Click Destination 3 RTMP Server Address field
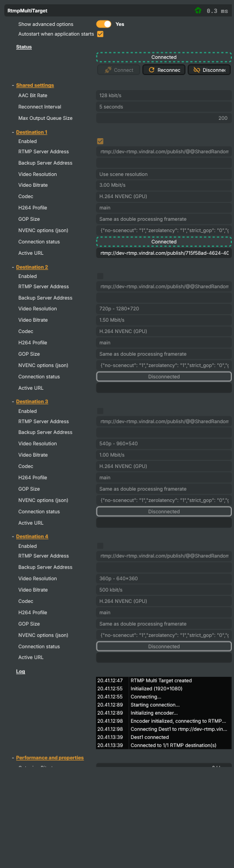 [164, 422]
